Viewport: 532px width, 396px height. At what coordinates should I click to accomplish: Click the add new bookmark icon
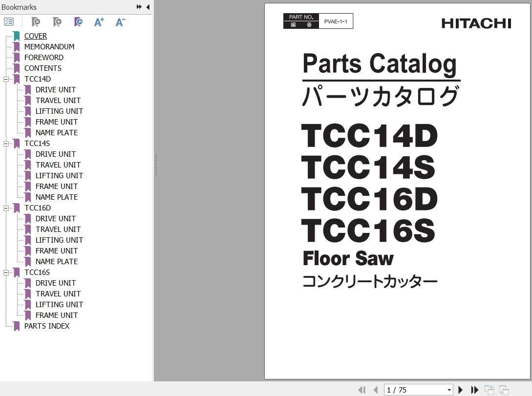(x=57, y=22)
